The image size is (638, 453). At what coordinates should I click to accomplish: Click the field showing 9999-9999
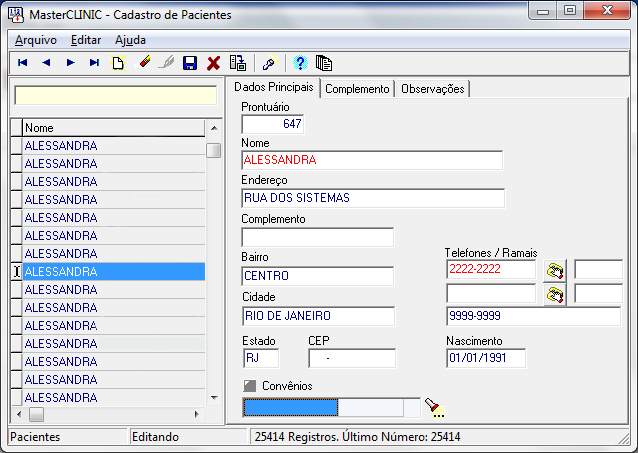(x=534, y=316)
